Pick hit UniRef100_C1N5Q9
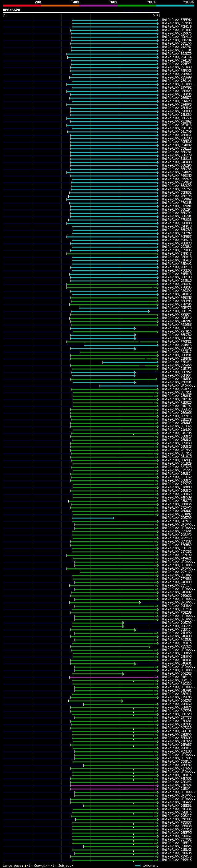This screenshot has width=197, height=868. pyautogui.click(x=177, y=379)
